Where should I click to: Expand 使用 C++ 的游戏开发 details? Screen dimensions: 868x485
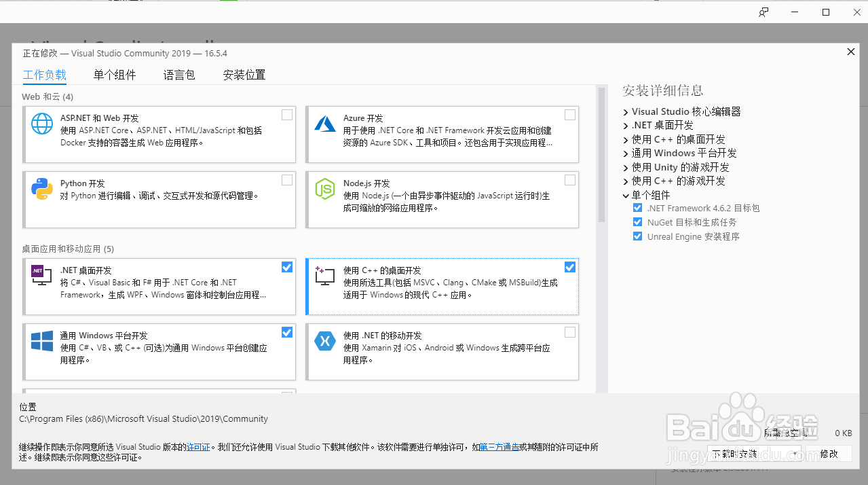626,181
